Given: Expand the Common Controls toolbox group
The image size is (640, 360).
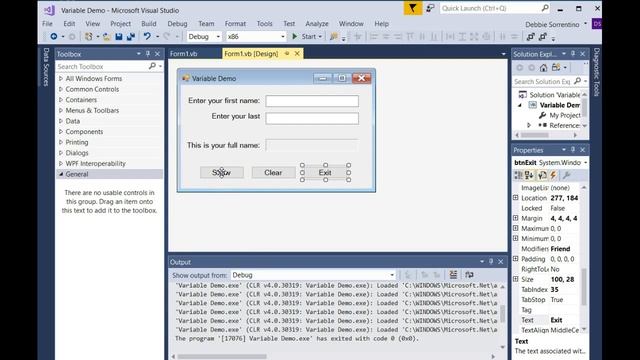Looking at the screenshot, I should [x=61, y=89].
